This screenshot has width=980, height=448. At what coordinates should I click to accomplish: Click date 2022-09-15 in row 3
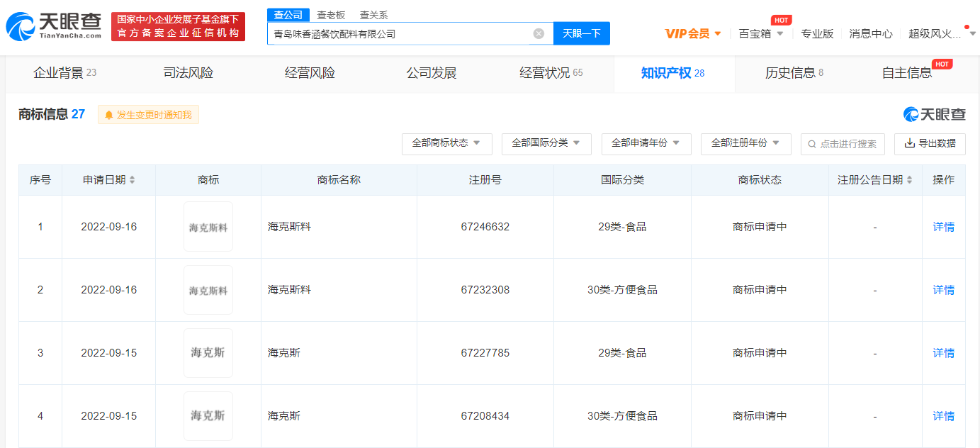click(x=108, y=353)
